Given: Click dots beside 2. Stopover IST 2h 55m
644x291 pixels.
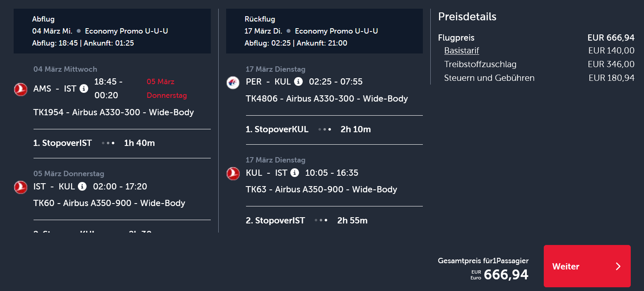Looking at the screenshot, I should coord(321,221).
